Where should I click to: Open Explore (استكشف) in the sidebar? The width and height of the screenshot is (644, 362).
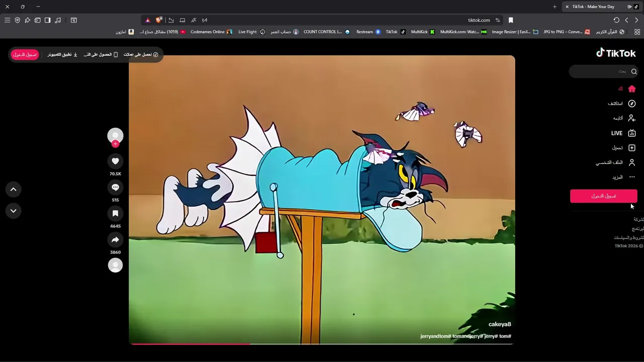tap(622, 104)
